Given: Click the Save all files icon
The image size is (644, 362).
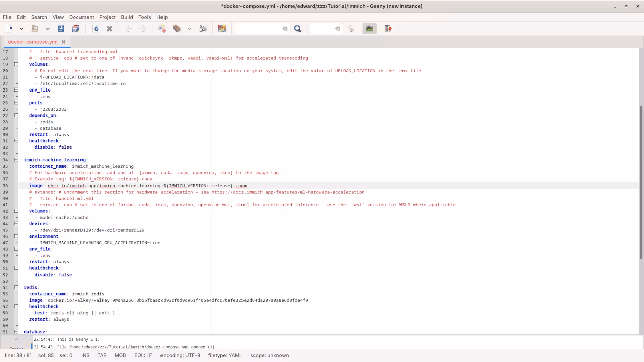Looking at the screenshot, I should pos(75,29).
